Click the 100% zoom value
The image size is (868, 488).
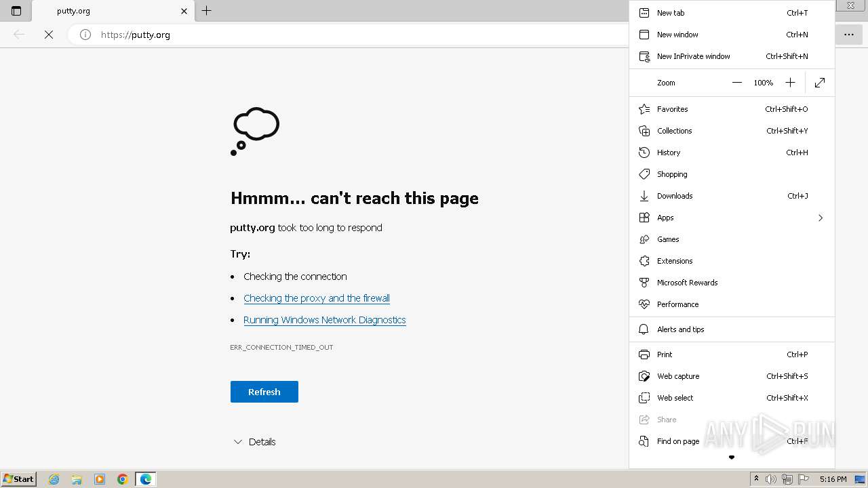763,83
